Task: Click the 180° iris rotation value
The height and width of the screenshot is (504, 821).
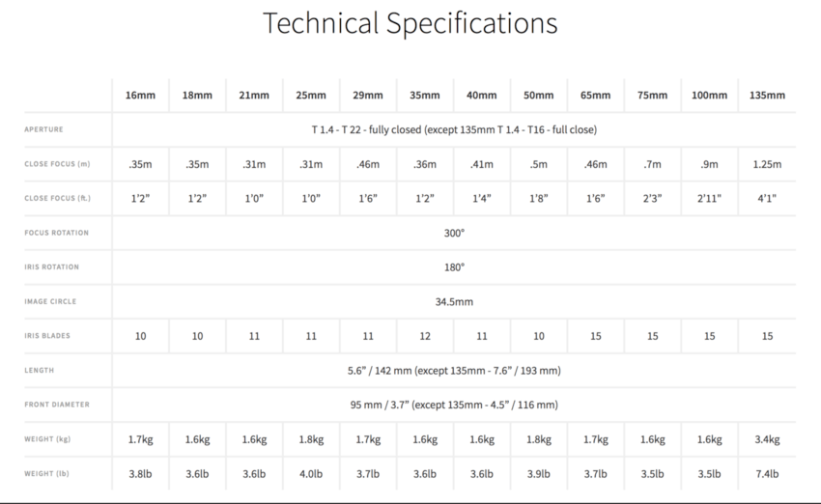Action: tap(454, 267)
